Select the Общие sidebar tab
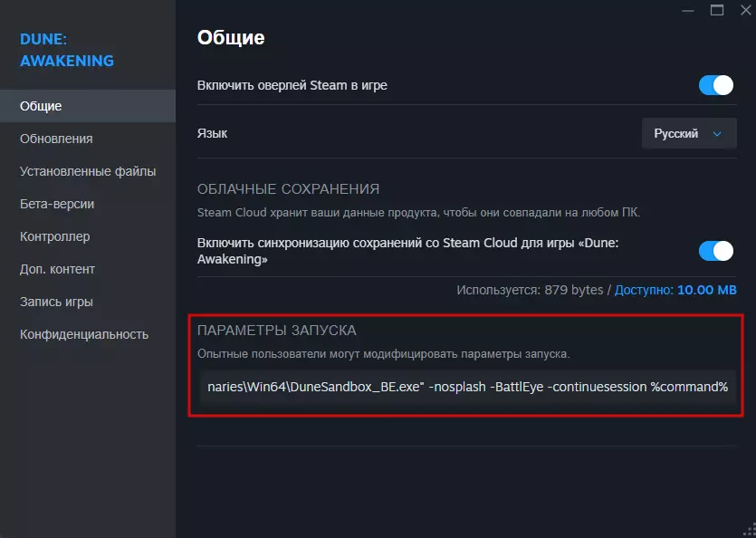The image size is (756, 538). (x=88, y=106)
